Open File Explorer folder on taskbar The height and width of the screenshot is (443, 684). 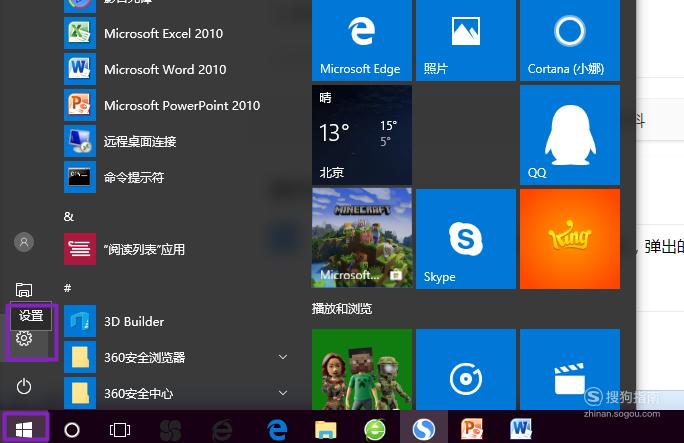(326, 430)
